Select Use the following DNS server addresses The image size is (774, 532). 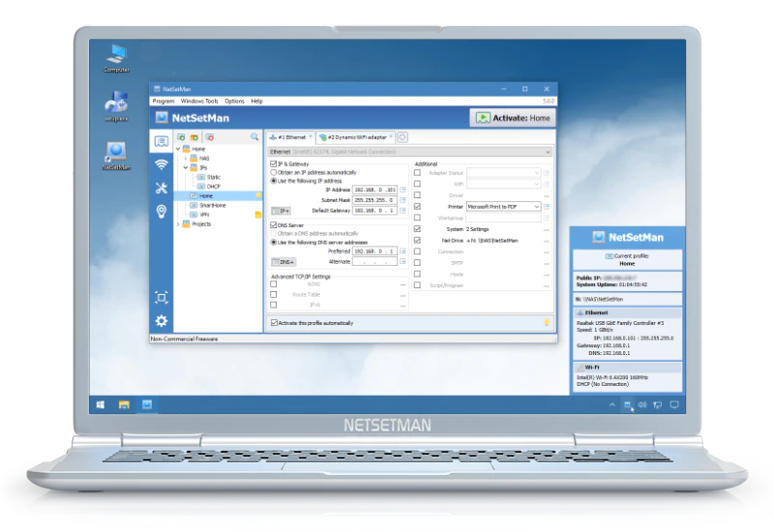(x=274, y=243)
